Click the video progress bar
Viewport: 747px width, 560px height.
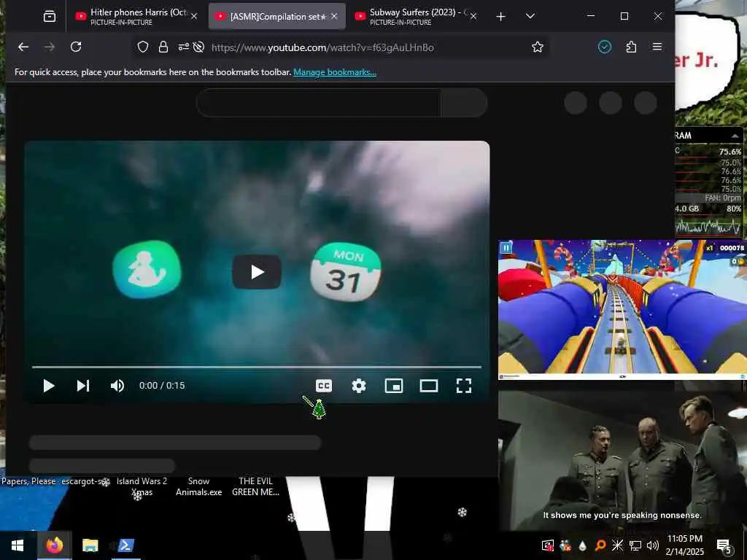point(257,367)
